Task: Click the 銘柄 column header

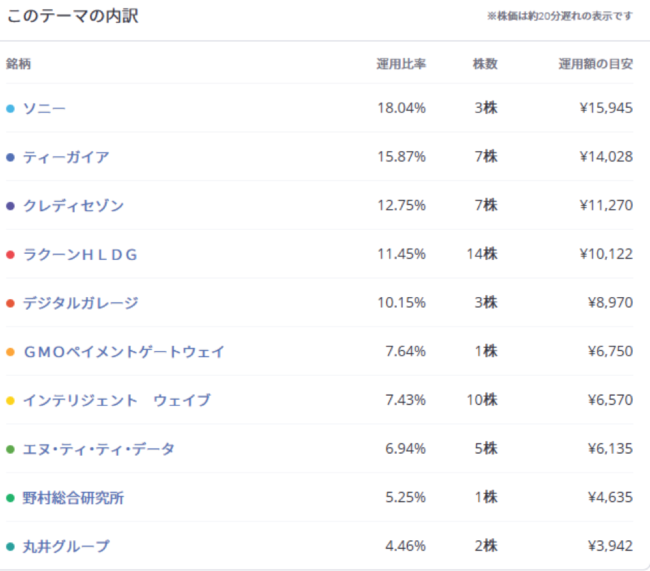Action: [x=19, y=64]
